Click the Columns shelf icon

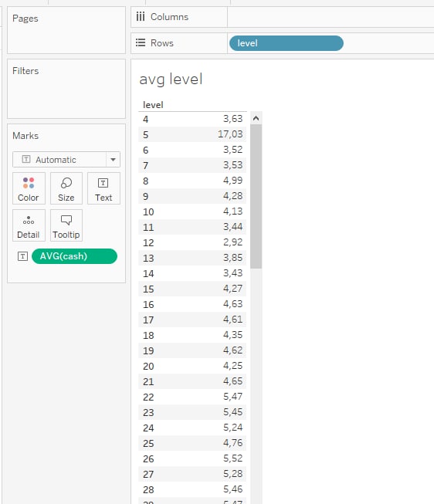pos(141,16)
